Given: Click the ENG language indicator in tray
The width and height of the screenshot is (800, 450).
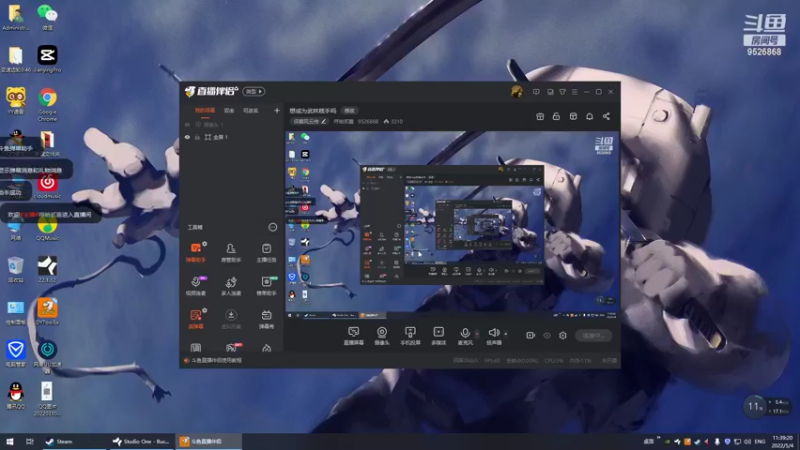Looking at the screenshot, I should 760,441.
